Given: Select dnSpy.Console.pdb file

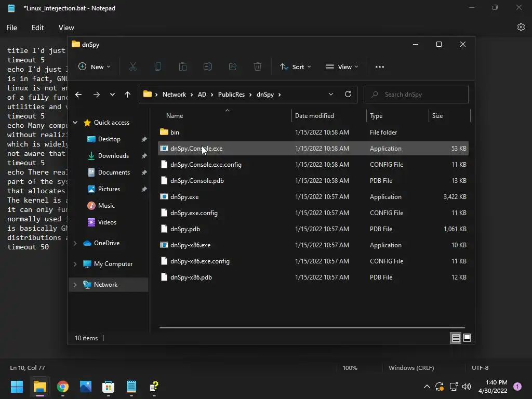Looking at the screenshot, I should point(313,180).
